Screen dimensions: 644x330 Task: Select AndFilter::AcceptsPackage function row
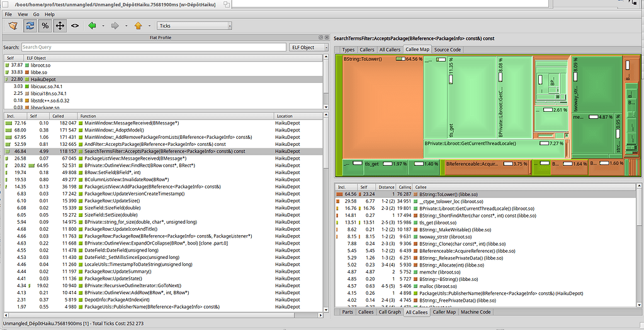(x=164, y=145)
